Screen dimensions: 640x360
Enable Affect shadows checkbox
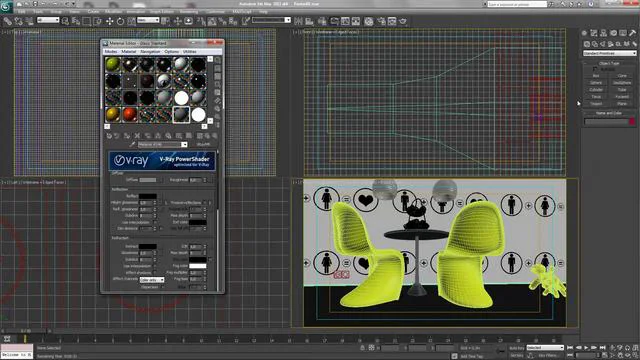point(154,273)
